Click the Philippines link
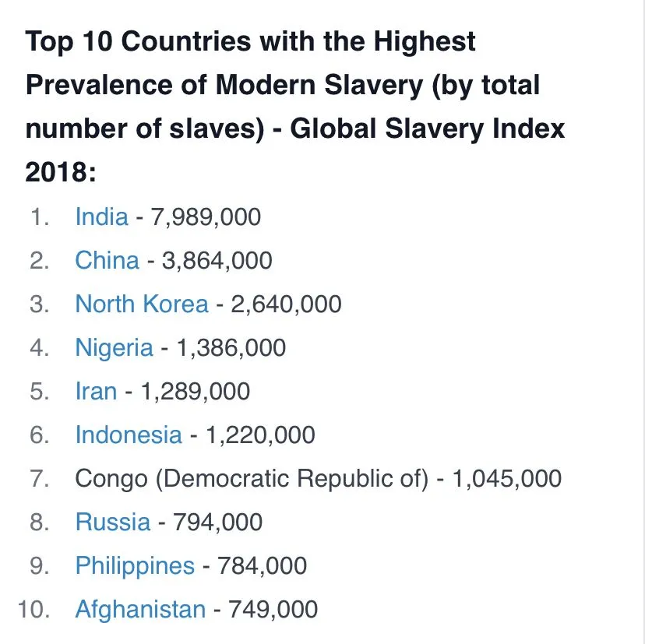Image resolution: width=645 pixels, height=644 pixels. (x=135, y=565)
